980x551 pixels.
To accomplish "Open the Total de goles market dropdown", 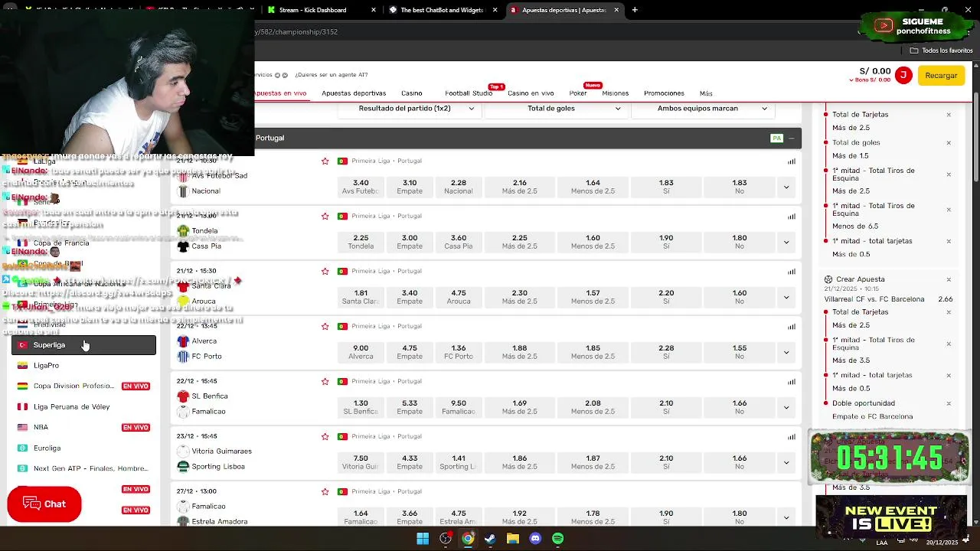I will pyautogui.click(x=557, y=109).
